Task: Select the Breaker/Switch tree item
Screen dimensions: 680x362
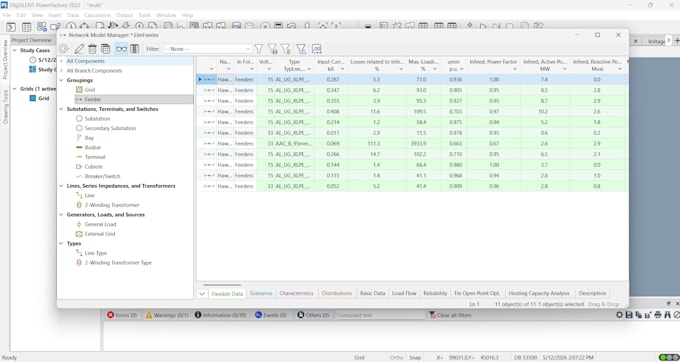Action: 102,176
